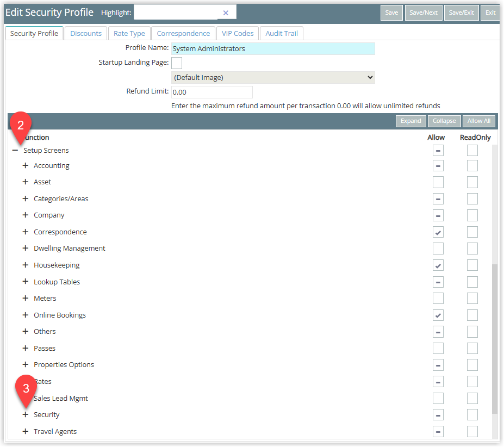Expand the Passes node

coord(26,348)
